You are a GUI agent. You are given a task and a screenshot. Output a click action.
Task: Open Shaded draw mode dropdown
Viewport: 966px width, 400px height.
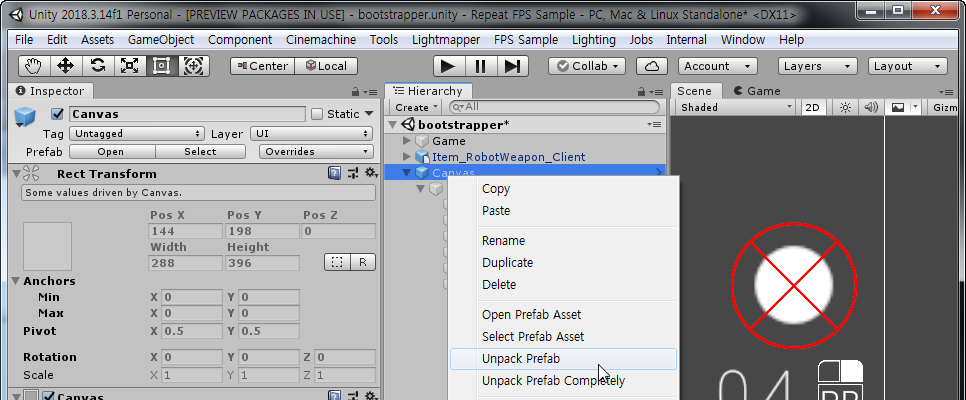(x=735, y=107)
